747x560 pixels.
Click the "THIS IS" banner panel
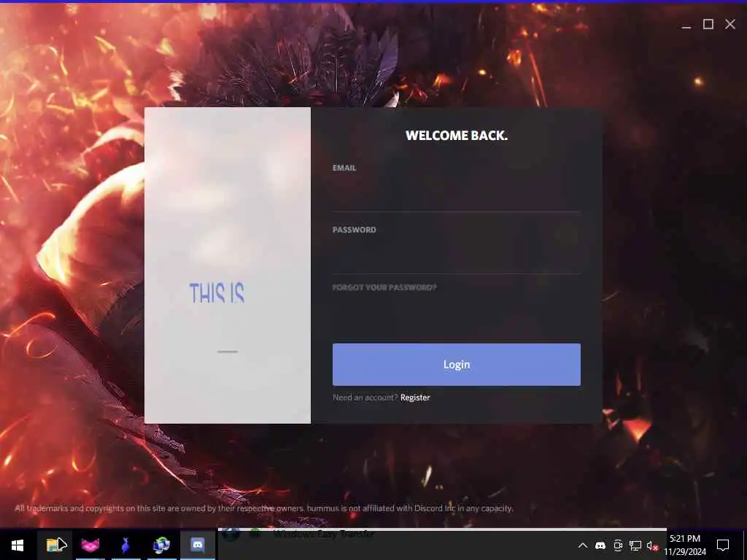coord(228,265)
